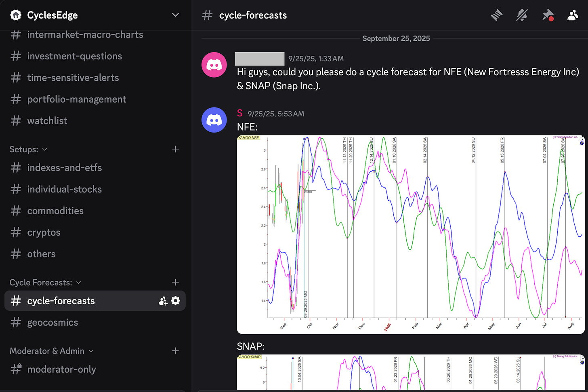Click the redacted username of first message

260,59
